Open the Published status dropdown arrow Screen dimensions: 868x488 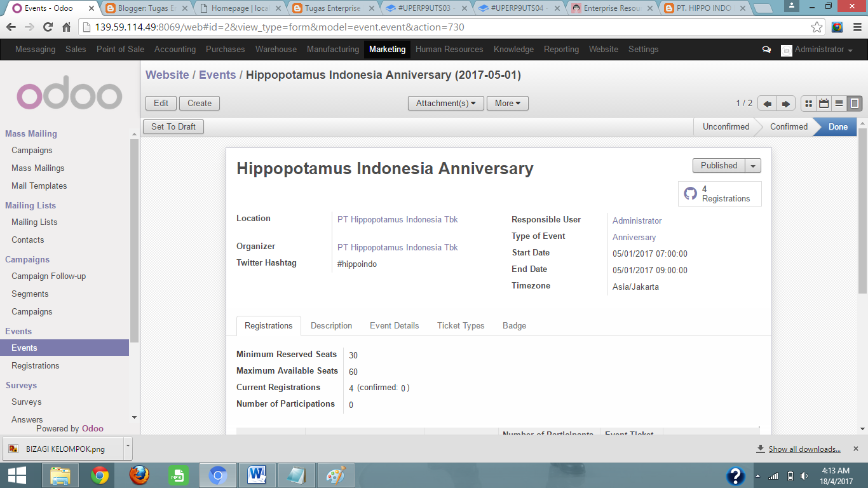753,166
